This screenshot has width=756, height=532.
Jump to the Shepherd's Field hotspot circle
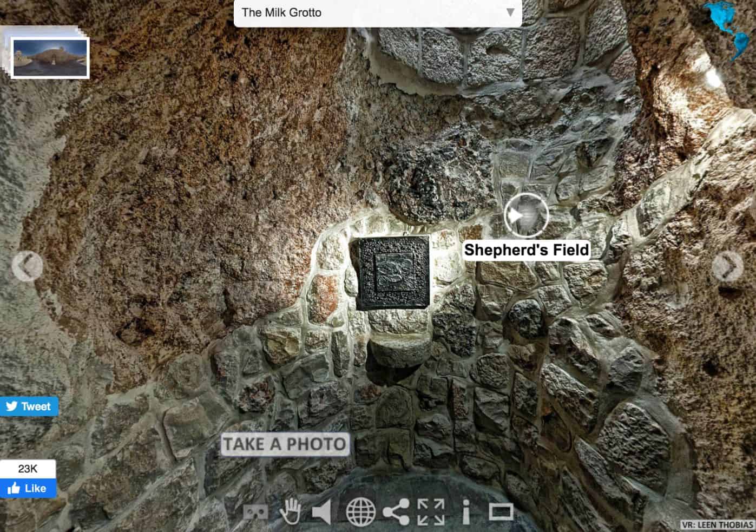pyautogui.click(x=526, y=215)
